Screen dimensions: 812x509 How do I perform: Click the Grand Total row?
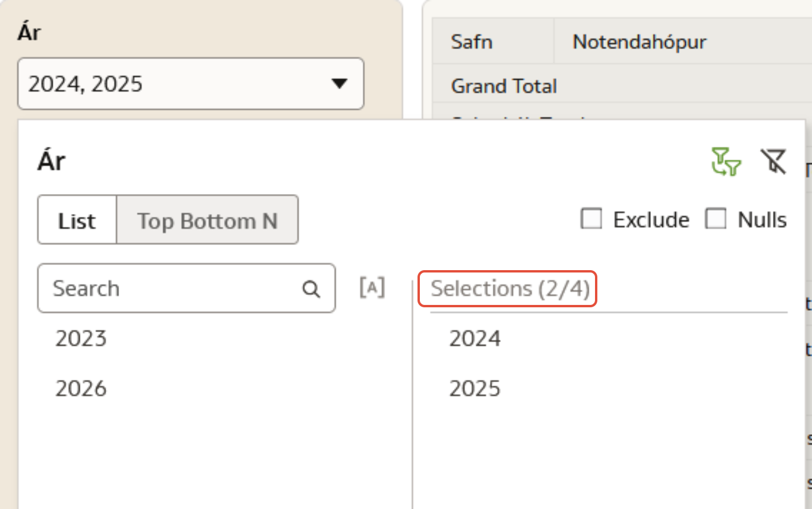coord(504,86)
